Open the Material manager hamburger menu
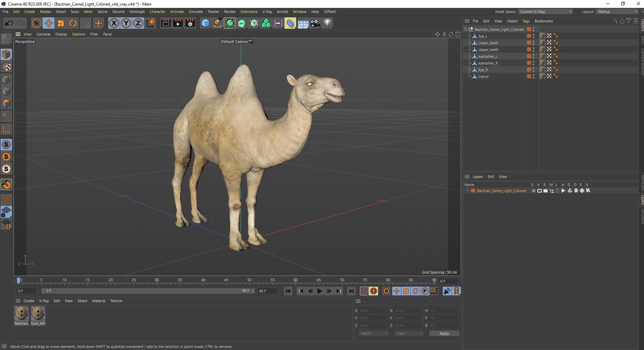The image size is (644, 350). 18,301
